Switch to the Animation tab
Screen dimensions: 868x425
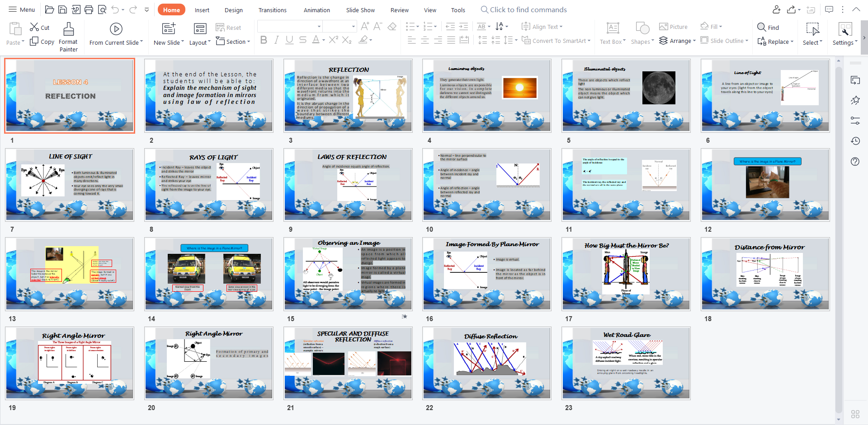pos(317,10)
